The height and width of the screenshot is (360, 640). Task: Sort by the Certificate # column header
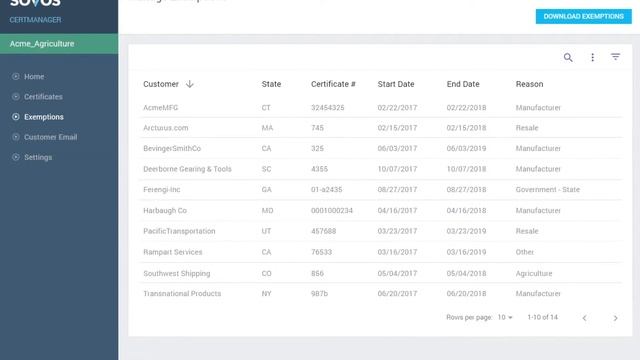coord(333,84)
